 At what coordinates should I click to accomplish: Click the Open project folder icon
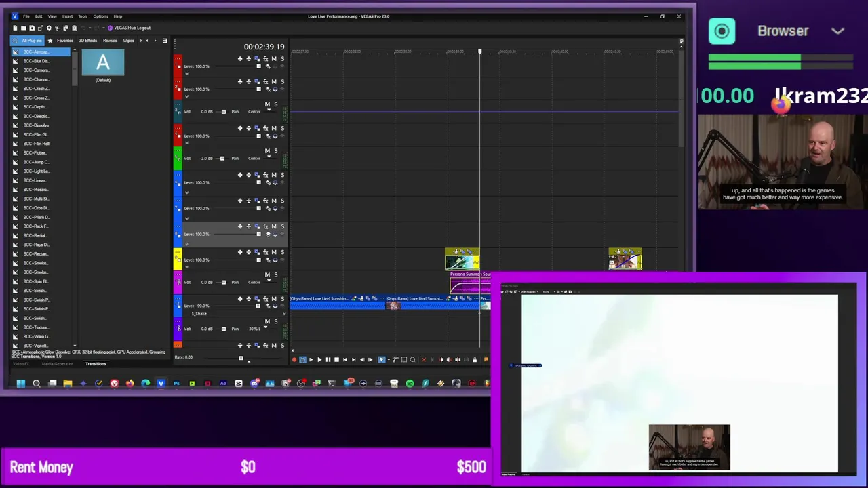point(23,28)
